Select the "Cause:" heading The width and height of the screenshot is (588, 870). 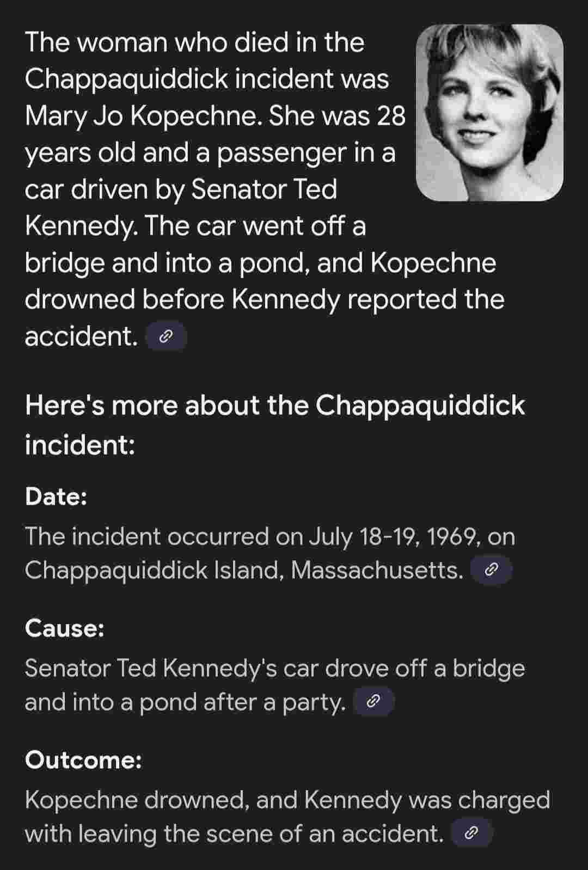(x=65, y=628)
